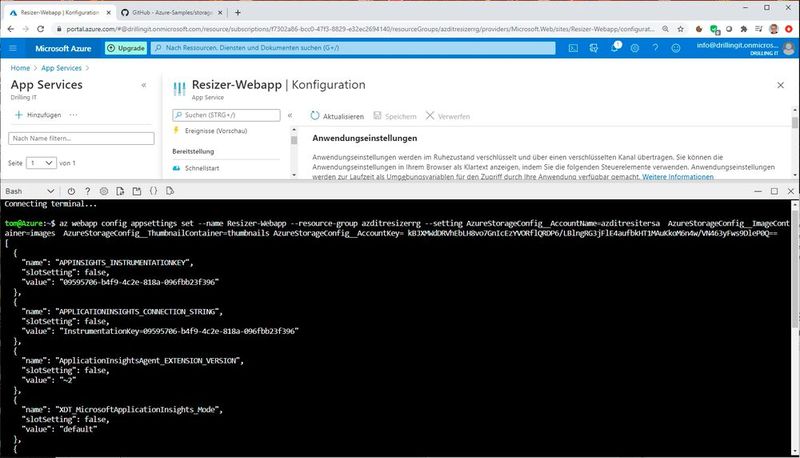Minimize the Cloud Shell pane
Image resolution: width=800 pixels, height=458 pixels.
(758, 191)
